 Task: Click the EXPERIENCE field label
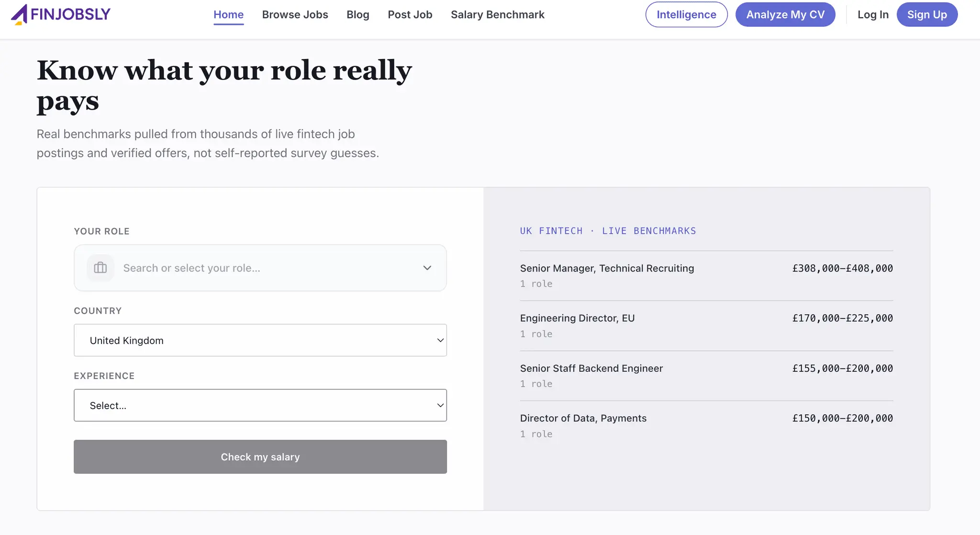[x=104, y=376]
